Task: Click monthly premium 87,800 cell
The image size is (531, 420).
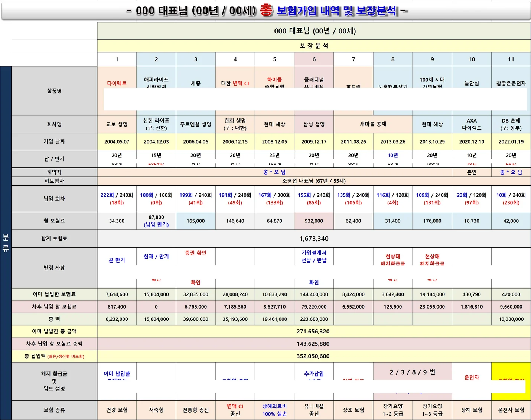Action: [156, 221]
